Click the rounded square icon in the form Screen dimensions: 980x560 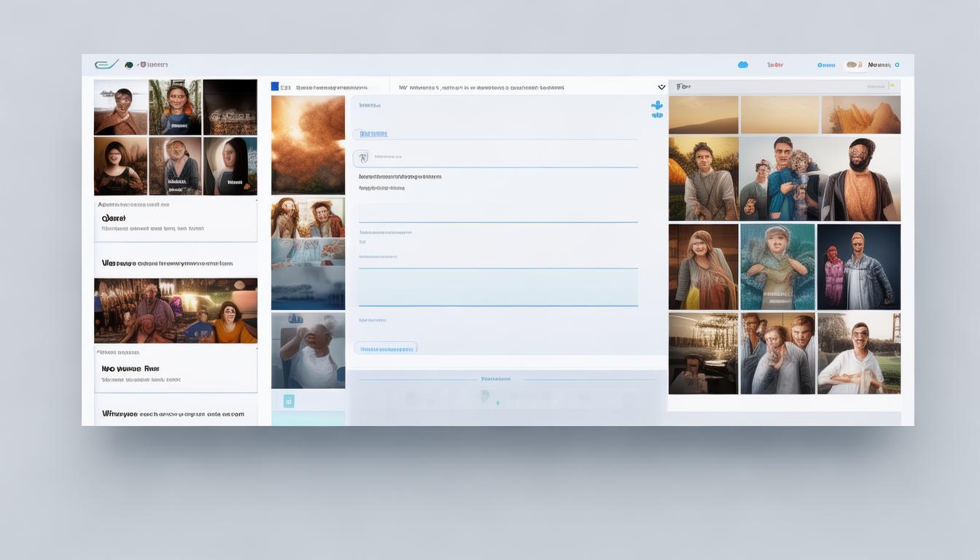[x=361, y=157]
